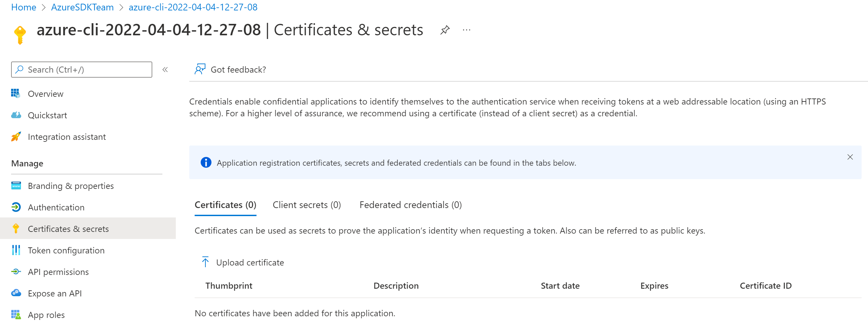Open the more options ellipsis menu
The height and width of the screenshot is (326, 868).
(467, 30)
